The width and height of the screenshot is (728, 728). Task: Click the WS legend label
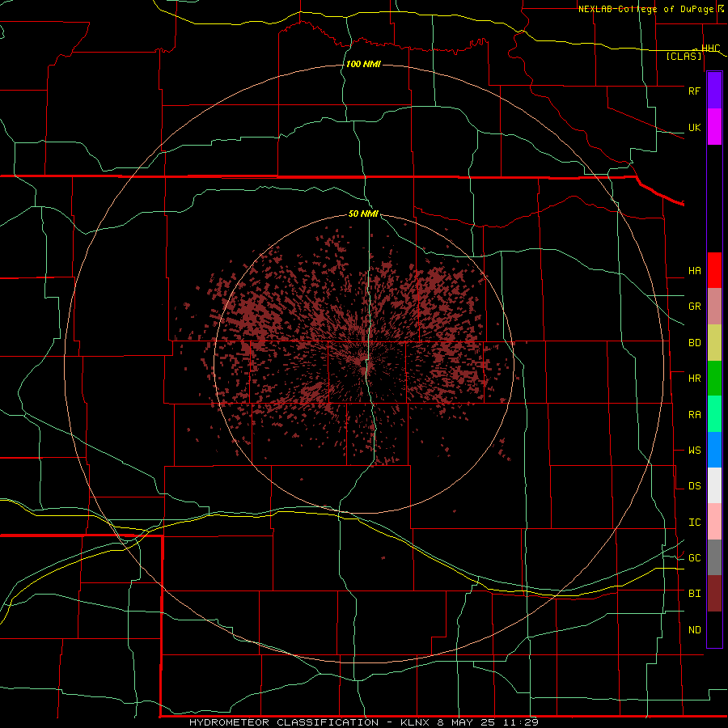point(694,450)
